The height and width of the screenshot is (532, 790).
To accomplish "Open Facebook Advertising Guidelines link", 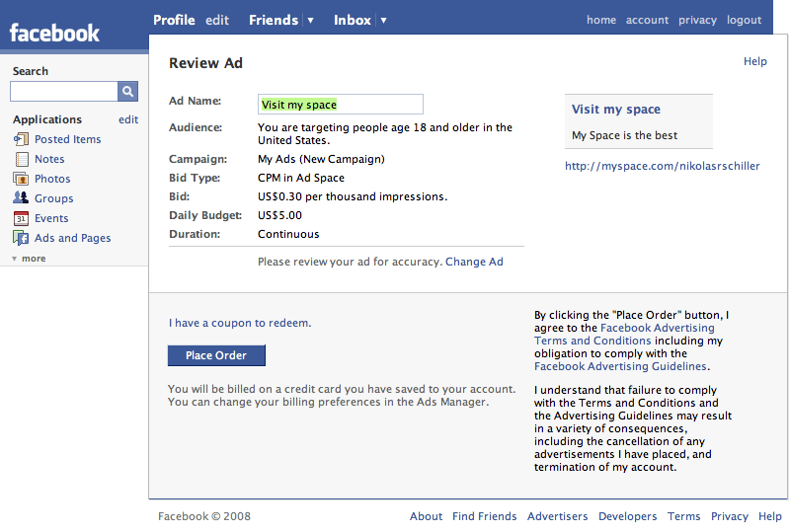I will 620,366.
